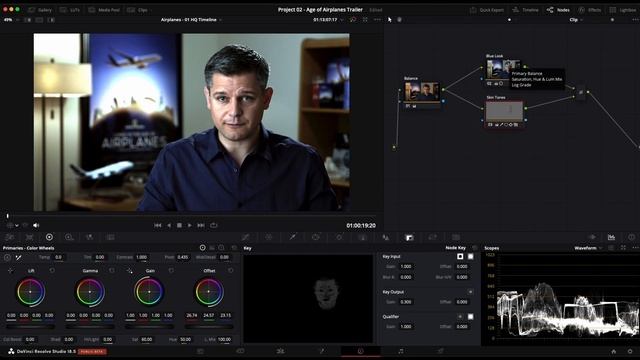Open the Key palette icon
640x360 pixels.
[409, 237]
